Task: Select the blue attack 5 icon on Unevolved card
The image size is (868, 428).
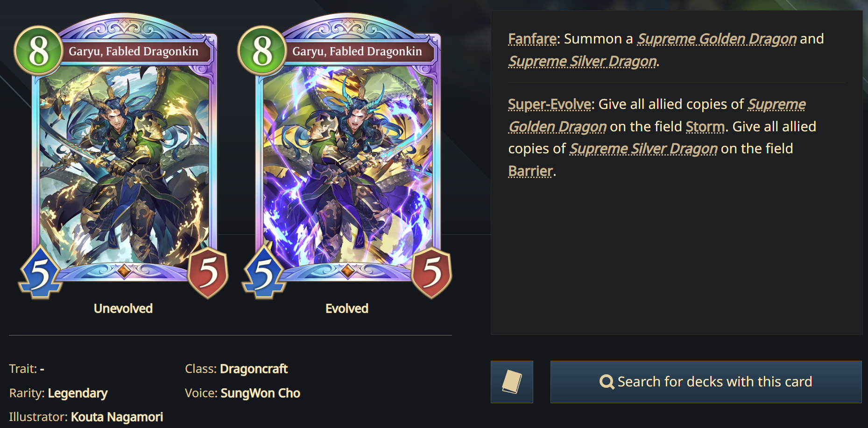Action: click(x=40, y=272)
